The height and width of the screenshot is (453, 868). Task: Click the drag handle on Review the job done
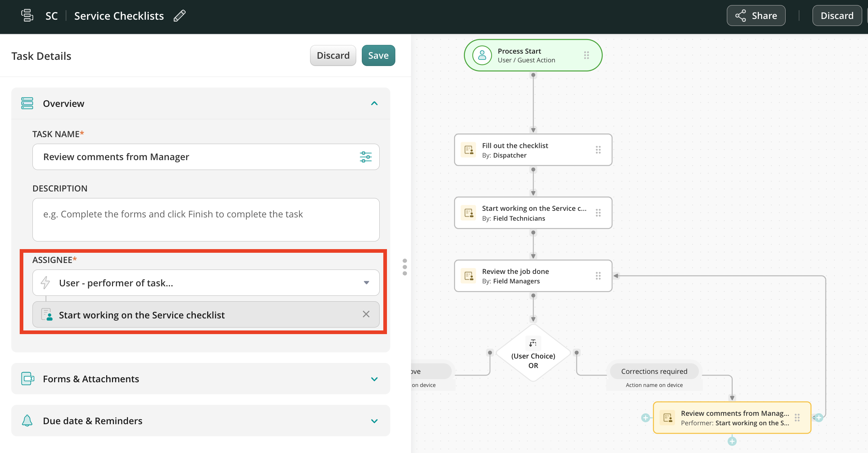[x=598, y=276]
